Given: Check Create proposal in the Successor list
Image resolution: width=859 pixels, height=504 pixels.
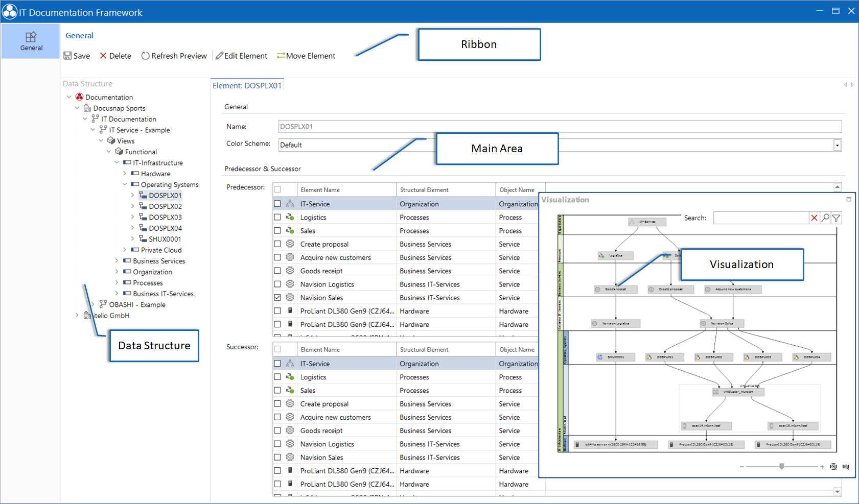Looking at the screenshot, I should [277, 404].
